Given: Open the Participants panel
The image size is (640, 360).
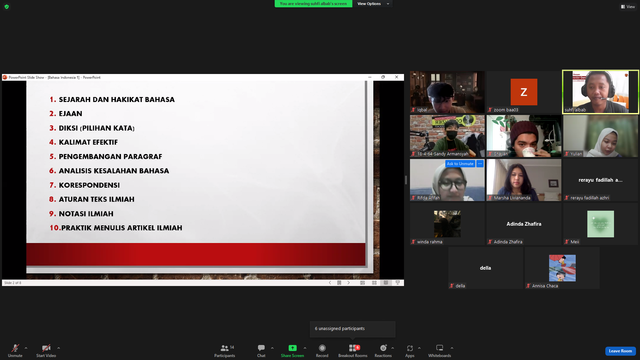Looking at the screenshot, I should (x=224, y=350).
